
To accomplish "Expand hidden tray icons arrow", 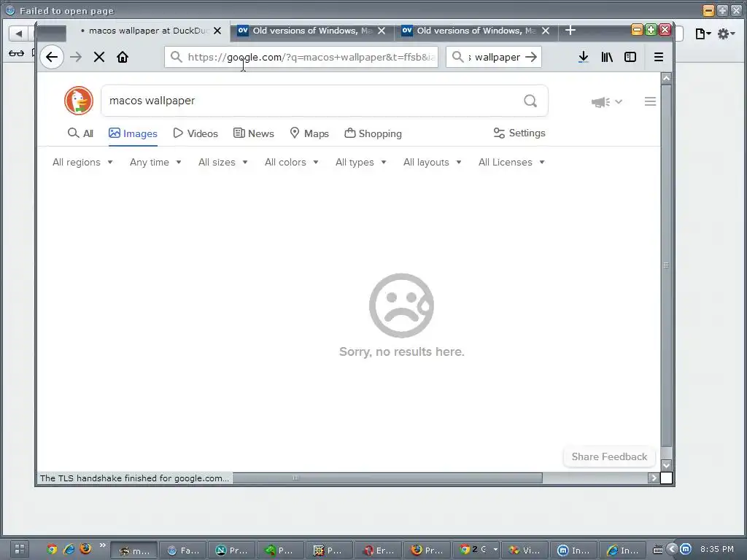I will (x=672, y=550).
